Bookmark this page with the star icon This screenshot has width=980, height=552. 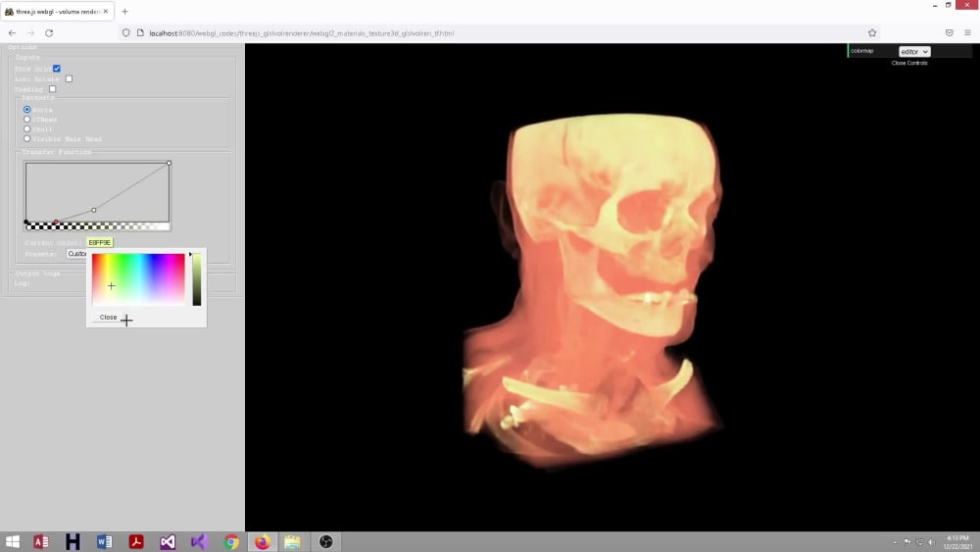tap(872, 33)
